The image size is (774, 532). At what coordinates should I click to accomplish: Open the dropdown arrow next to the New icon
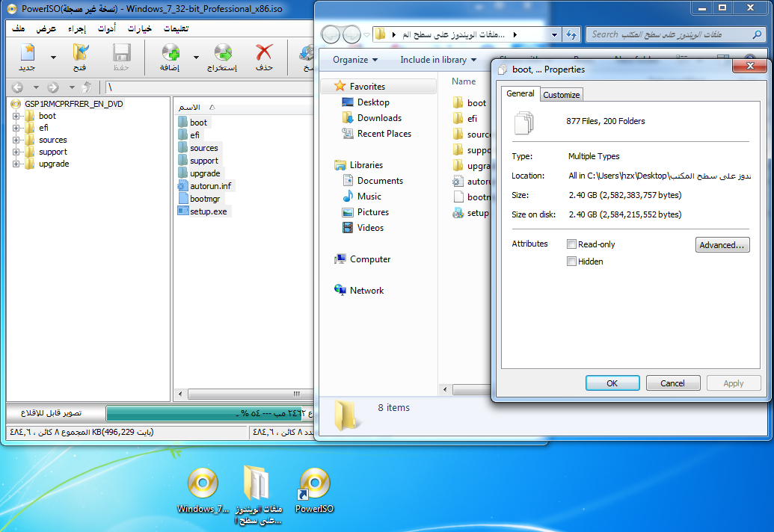(x=53, y=58)
